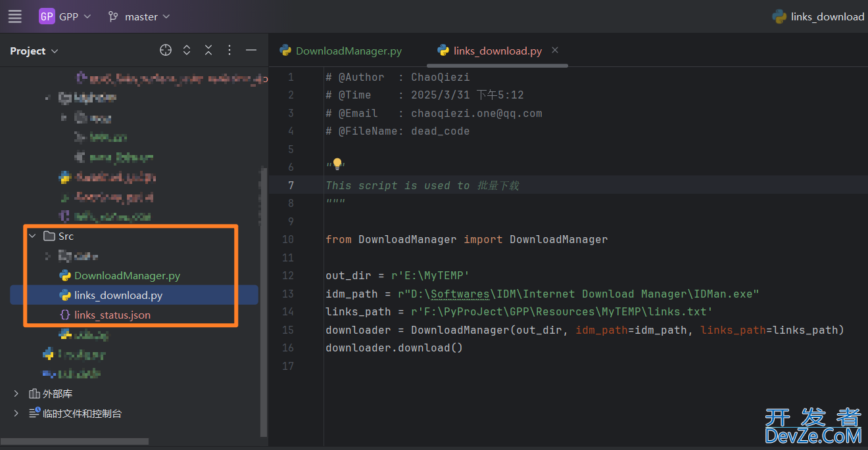Click the horizontal scrollbar of the Project panel
868x450 pixels.
pyautogui.click(x=74, y=441)
